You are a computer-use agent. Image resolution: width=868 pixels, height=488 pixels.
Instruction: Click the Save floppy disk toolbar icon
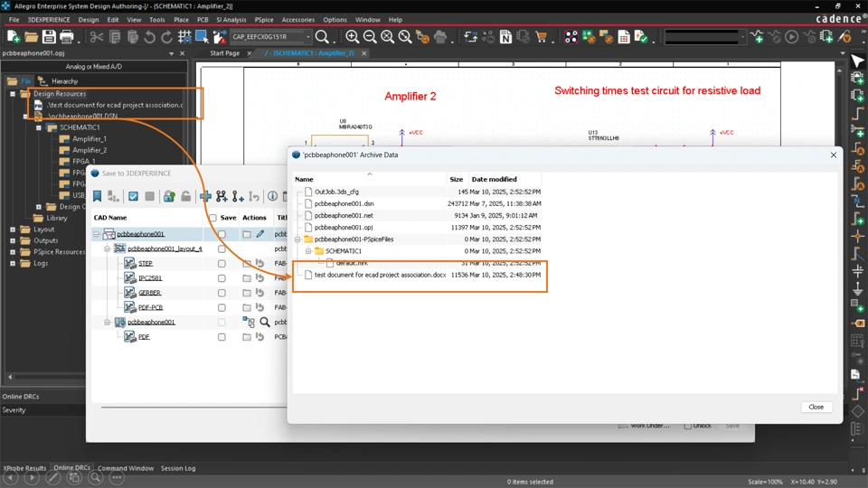pos(49,37)
